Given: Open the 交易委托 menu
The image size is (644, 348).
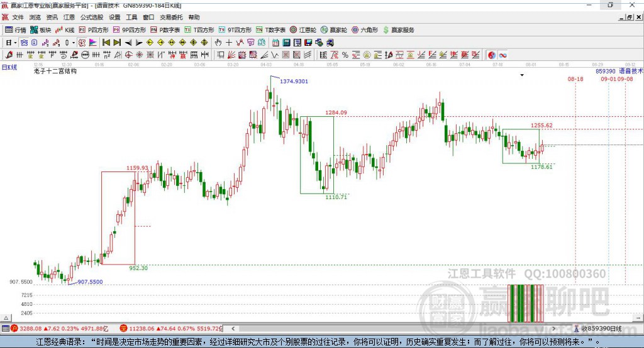Looking at the screenshot, I should 171,17.
